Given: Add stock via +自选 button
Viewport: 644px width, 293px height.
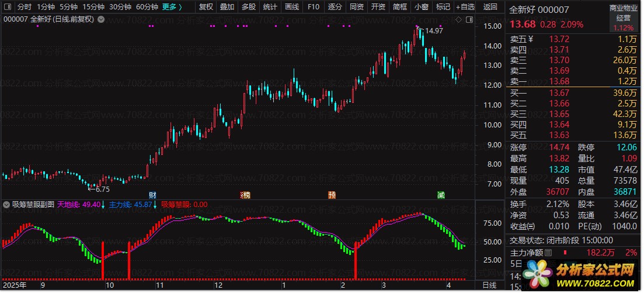Looking at the screenshot, I should [465, 6].
